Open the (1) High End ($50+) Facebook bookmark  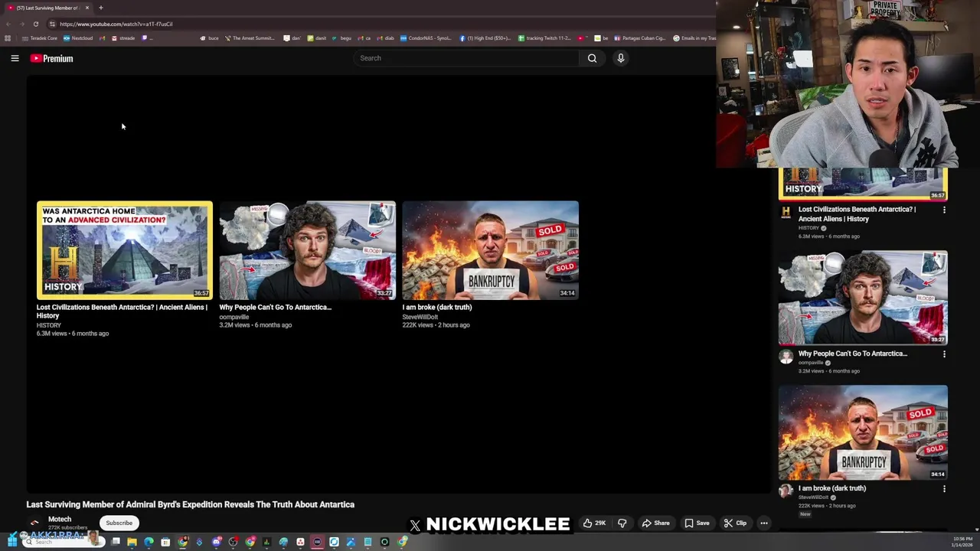485,38
